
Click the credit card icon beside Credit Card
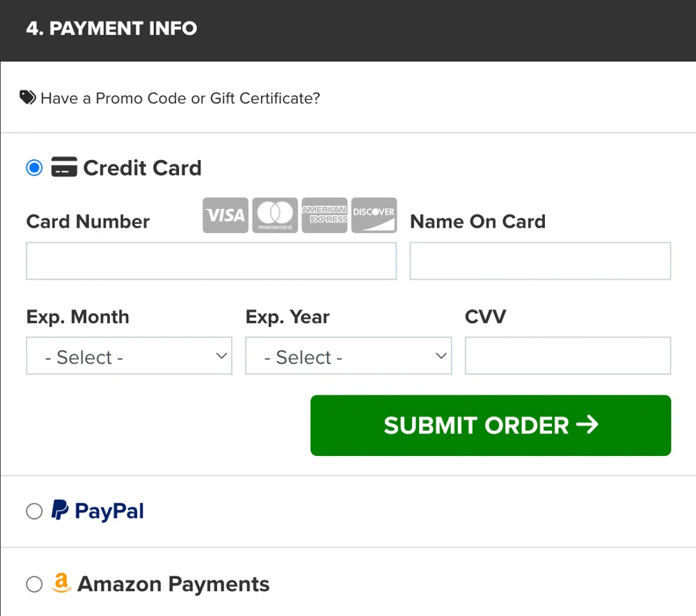64,167
